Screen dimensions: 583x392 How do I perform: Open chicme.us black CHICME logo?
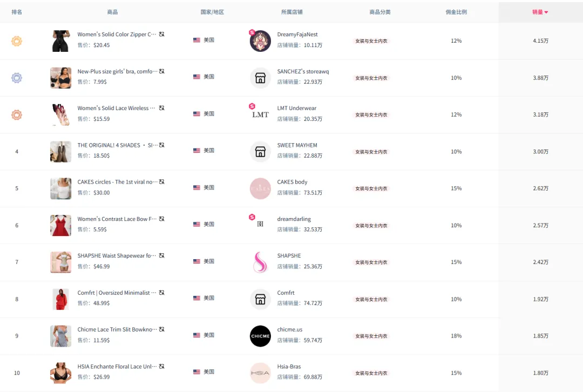260,336
